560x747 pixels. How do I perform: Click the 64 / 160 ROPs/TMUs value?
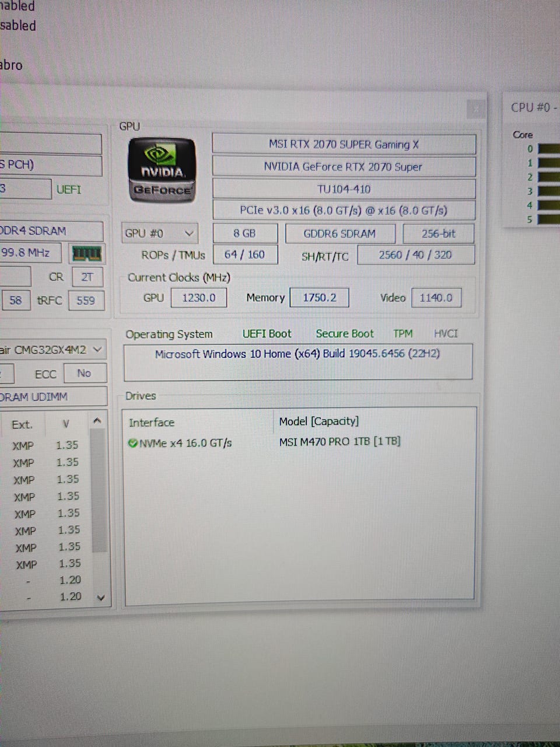[x=245, y=254]
